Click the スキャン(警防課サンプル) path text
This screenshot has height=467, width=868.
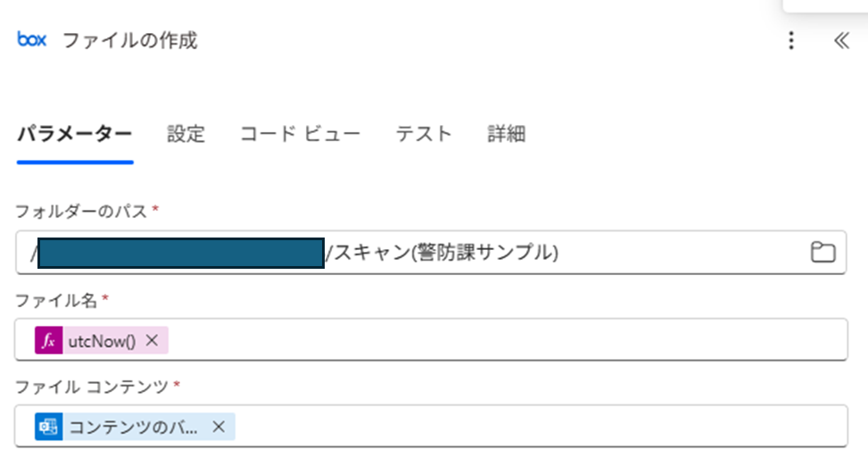coord(445,253)
